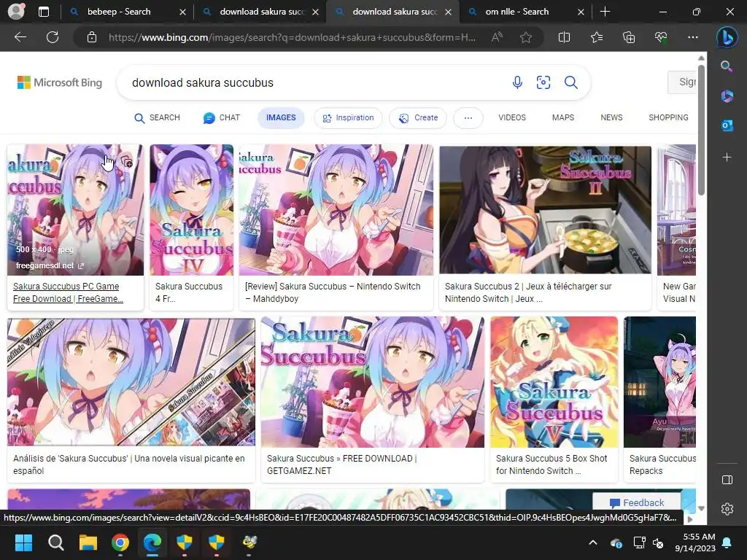747x560 pixels.
Task: Click the sidebar hide panel icon
Action: pos(727,480)
